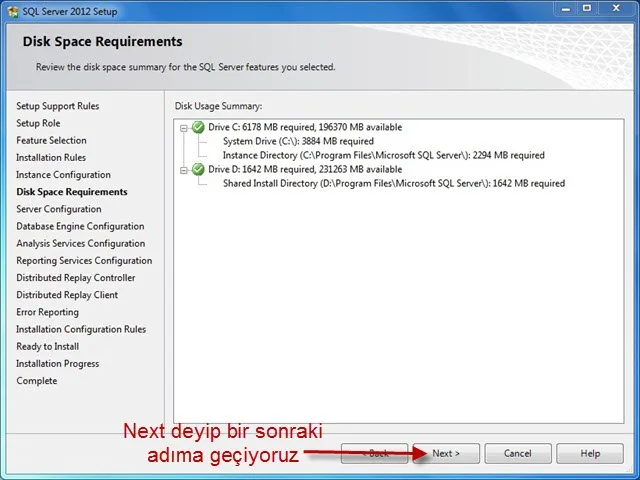The height and width of the screenshot is (480, 640).
Task: Select the Drive D 1642 MB required row
Action: click(x=305, y=169)
